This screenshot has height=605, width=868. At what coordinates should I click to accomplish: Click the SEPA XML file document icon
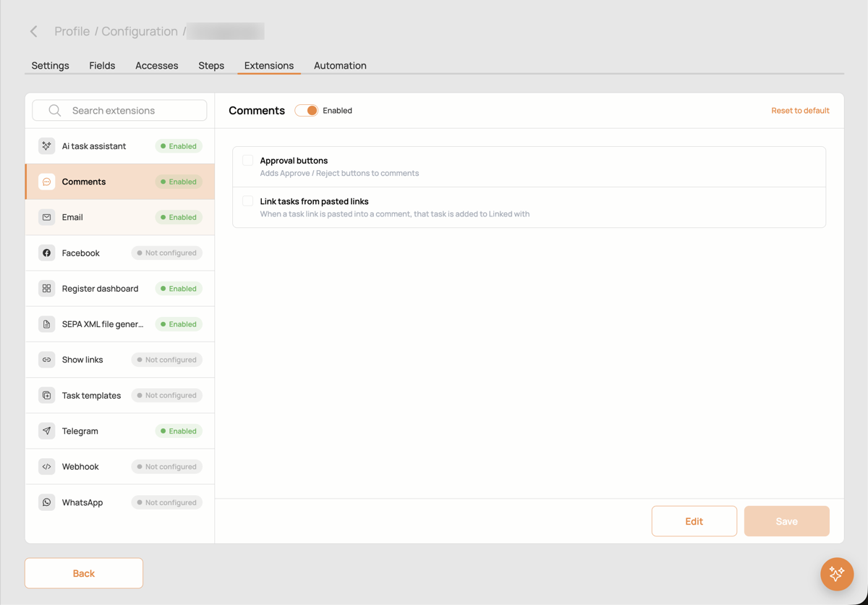point(46,324)
